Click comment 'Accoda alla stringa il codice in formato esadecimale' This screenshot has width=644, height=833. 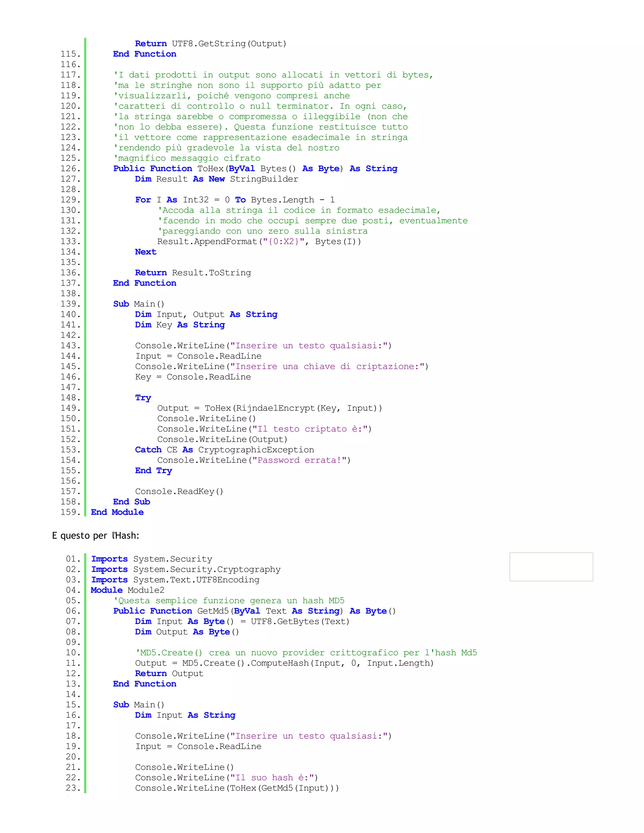pyautogui.click(x=299, y=210)
